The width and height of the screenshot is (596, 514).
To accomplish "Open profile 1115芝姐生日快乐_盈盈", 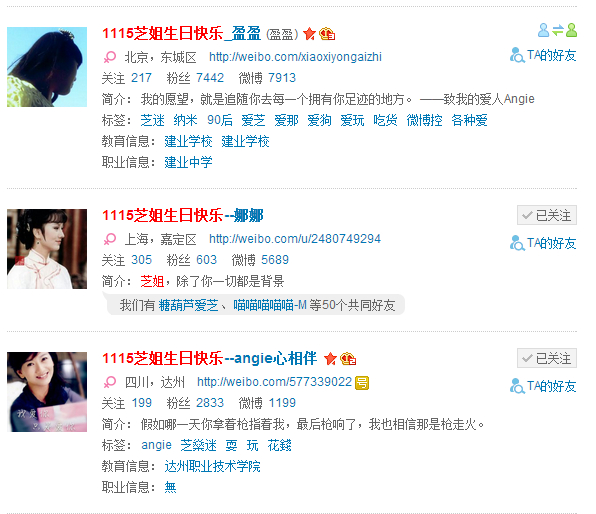I will coord(182,33).
